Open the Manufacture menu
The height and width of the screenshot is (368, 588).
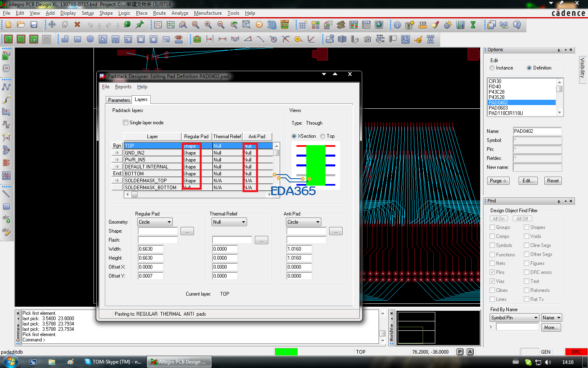click(x=207, y=13)
